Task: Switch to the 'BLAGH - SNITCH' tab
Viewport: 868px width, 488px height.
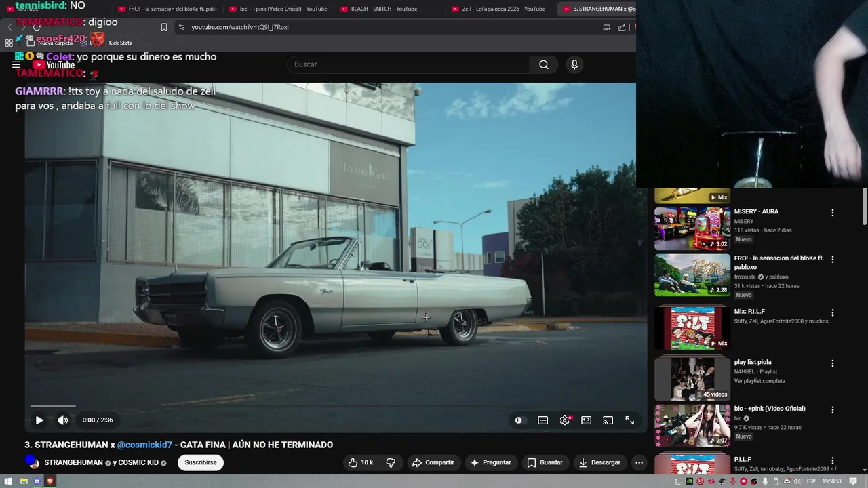Action: point(389,9)
